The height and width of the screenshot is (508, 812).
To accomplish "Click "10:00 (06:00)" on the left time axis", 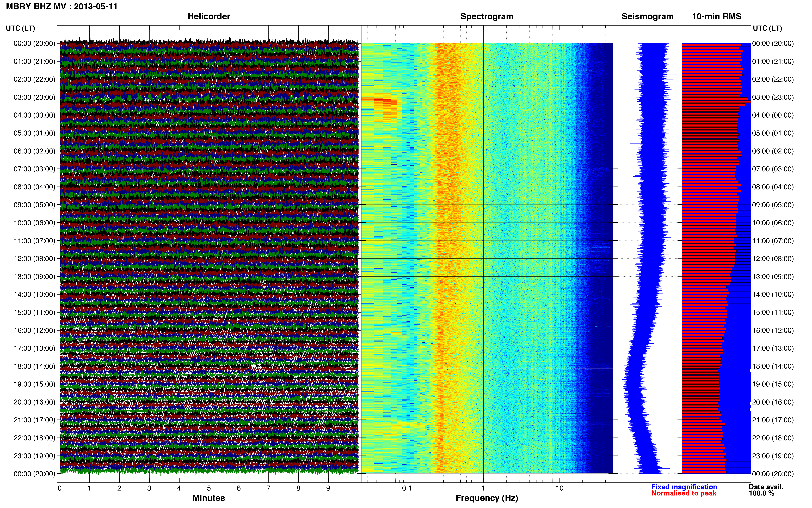I will tap(34, 223).
